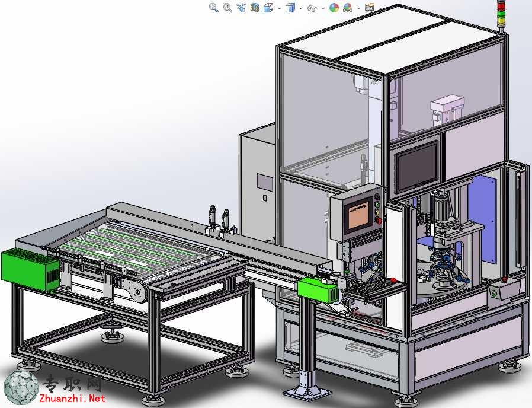Expand the View Orientation dropdown arrow
The image size is (532, 408).
pyautogui.click(x=279, y=8)
